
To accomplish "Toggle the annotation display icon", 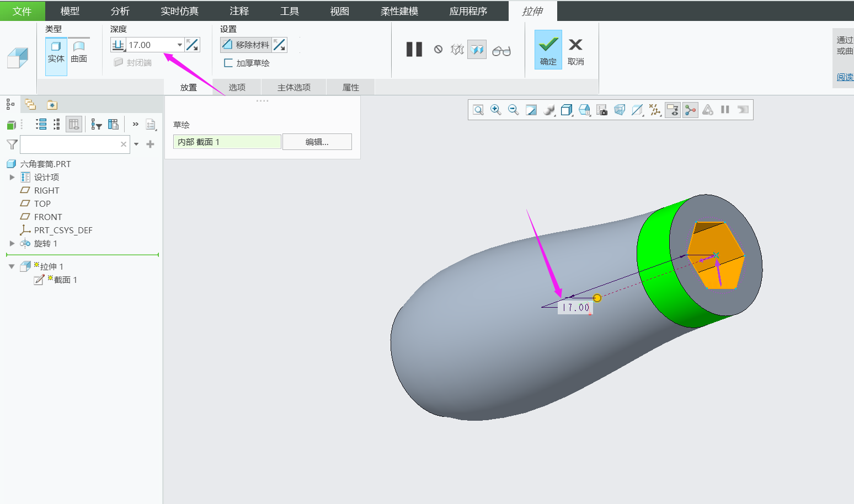I will (x=672, y=110).
